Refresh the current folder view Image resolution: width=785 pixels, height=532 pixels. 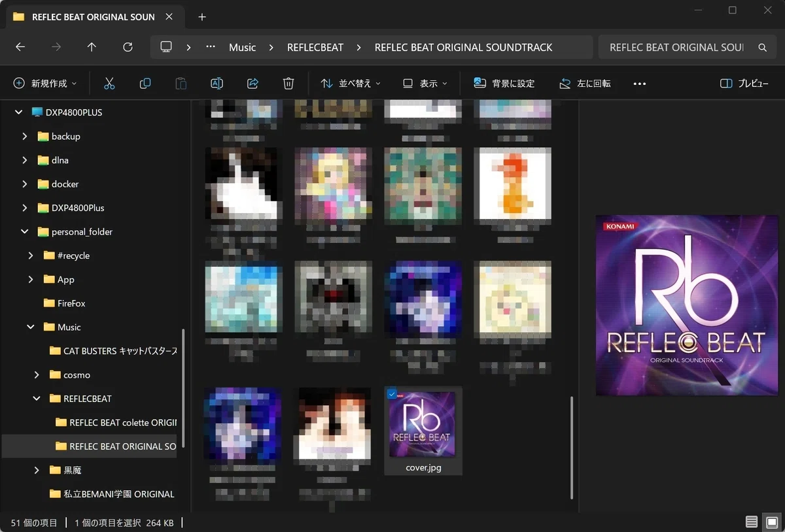pos(128,47)
